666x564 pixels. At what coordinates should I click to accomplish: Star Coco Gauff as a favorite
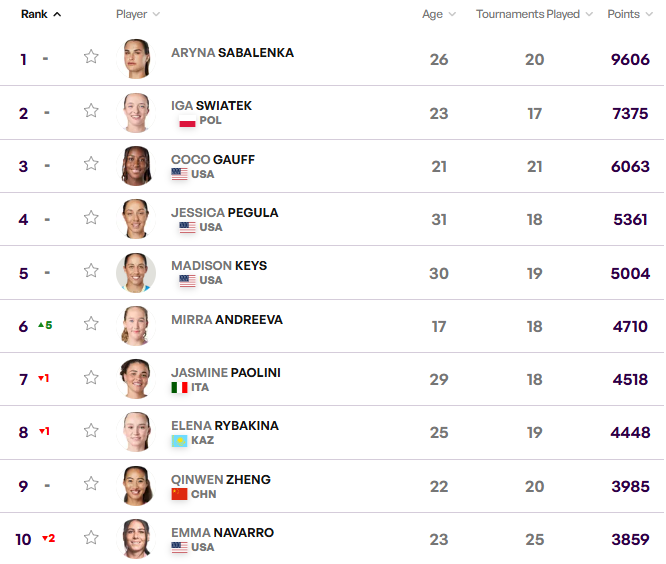point(91,164)
